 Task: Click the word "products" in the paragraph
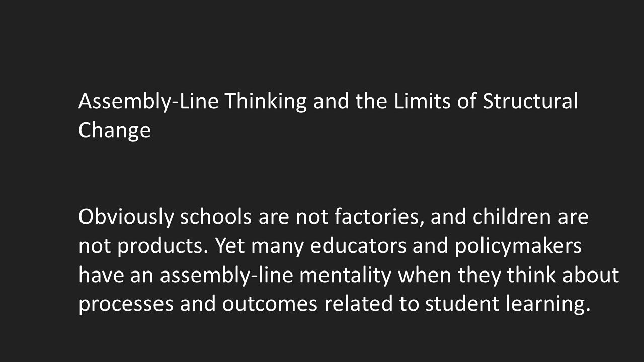pos(161,247)
